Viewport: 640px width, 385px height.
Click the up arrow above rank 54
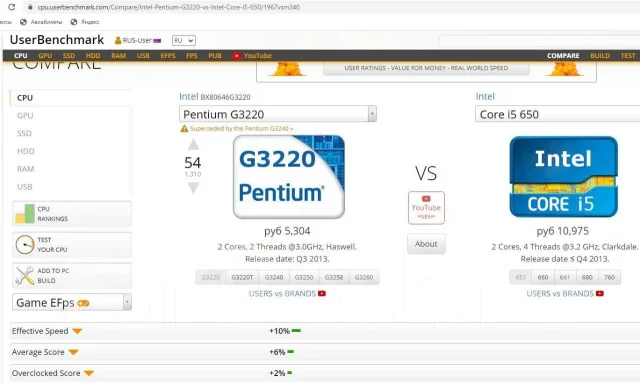193,145
